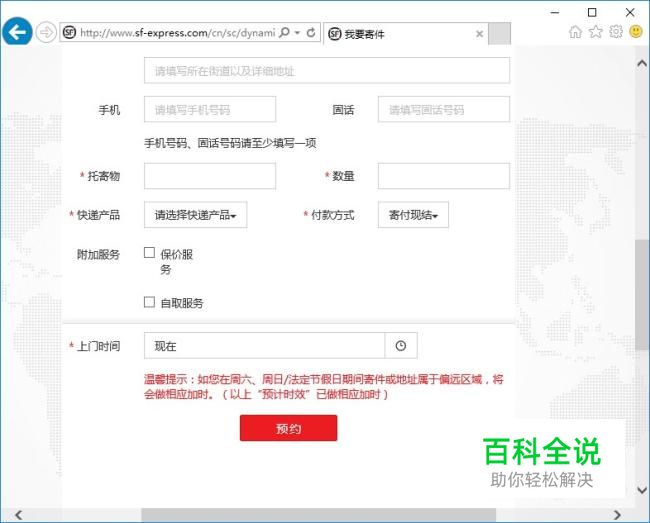650x523 pixels.
Task: Open the 寄付现结 payment method dropdown
Action: coord(413,215)
